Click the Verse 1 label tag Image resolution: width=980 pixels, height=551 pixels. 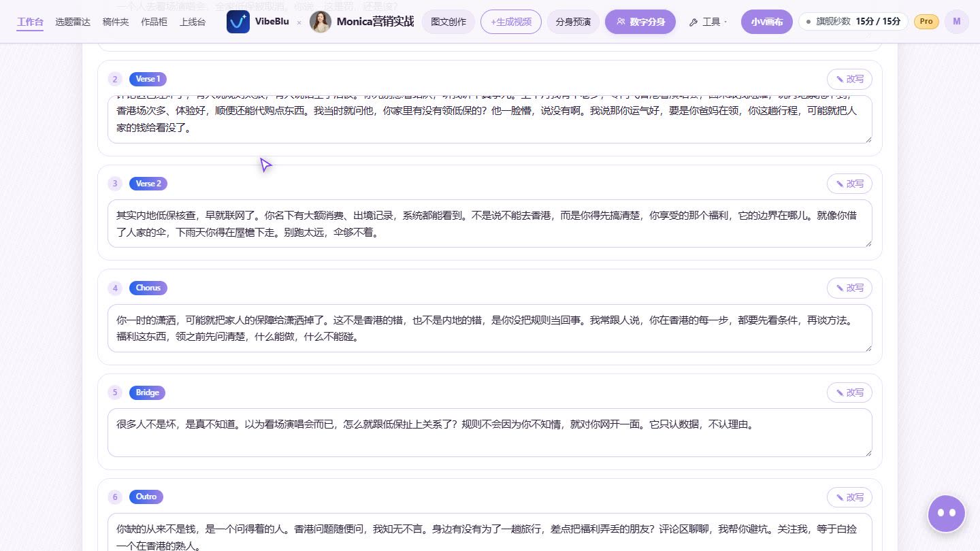(x=148, y=79)
